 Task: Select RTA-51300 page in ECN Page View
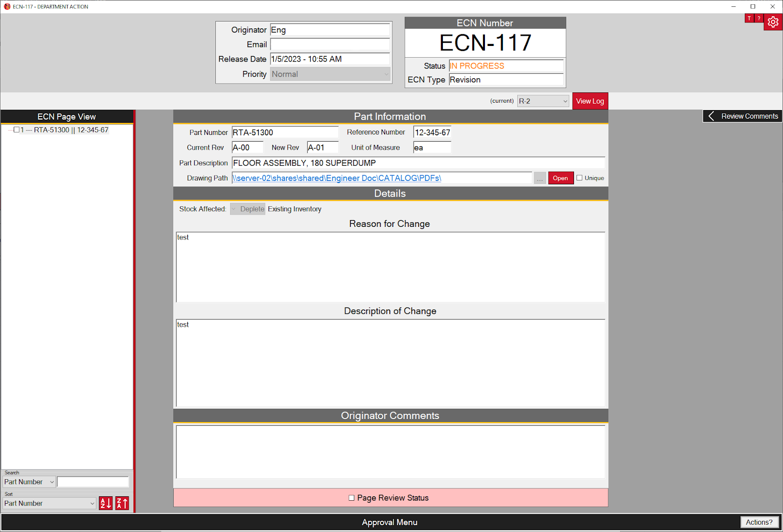pyautogui.click(x=71, y=130)
